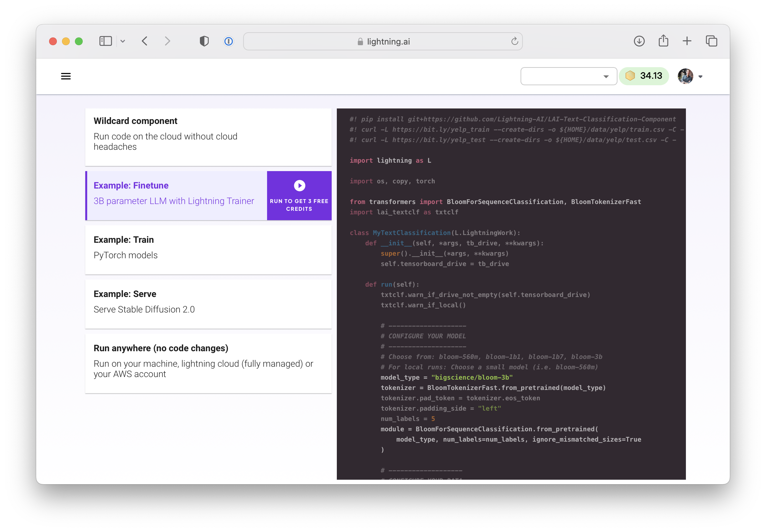The width and height of the screenshot is (766, 532).
Task: Select the Example: Serve card
Action: click(208, 304)
